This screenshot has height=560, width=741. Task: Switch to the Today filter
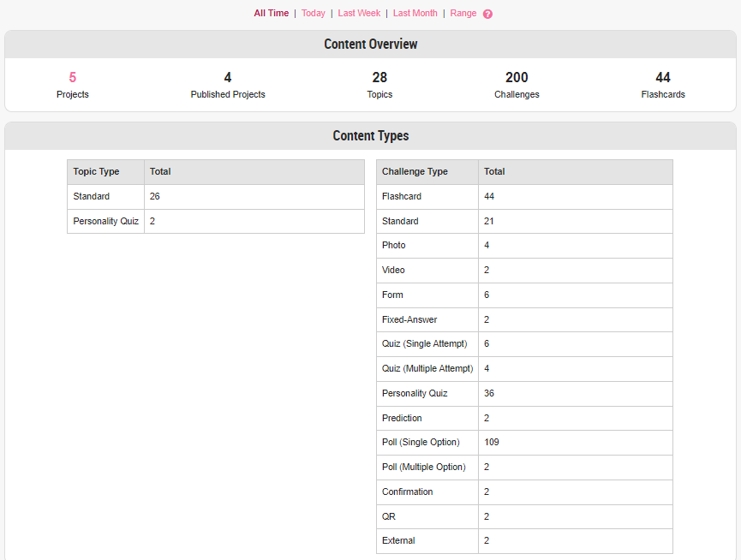point(314,13)
